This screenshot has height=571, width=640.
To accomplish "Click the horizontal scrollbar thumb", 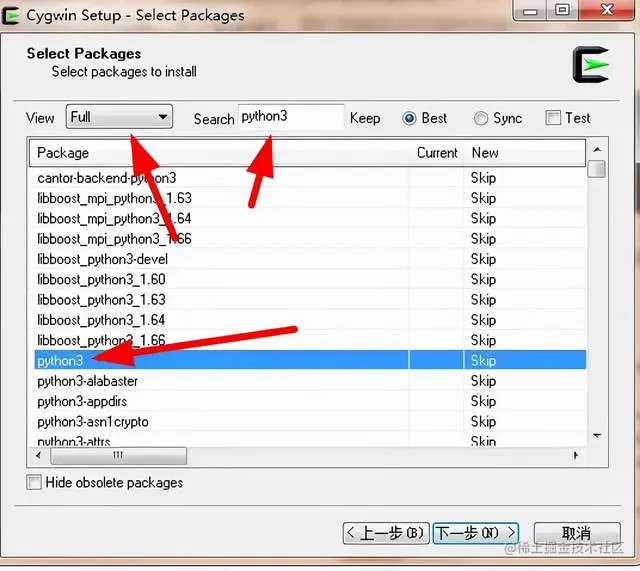I will coord(118,455).
